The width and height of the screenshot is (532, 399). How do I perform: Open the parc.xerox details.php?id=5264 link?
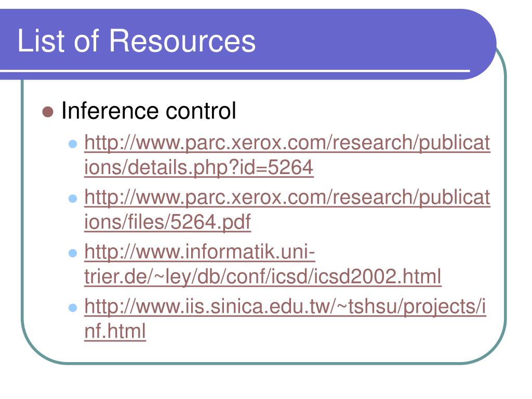pos(287,155)
